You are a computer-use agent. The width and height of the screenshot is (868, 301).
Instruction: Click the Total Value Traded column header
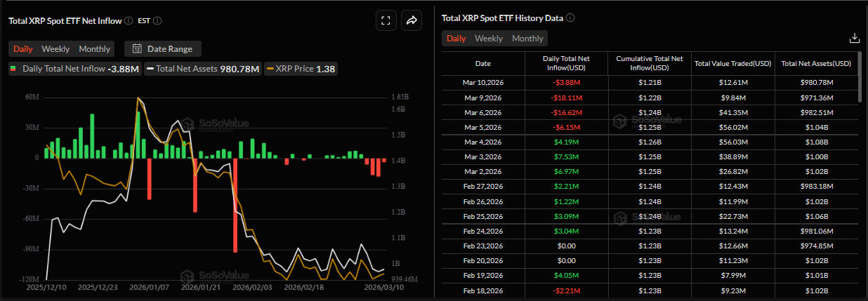coord(732,63)
